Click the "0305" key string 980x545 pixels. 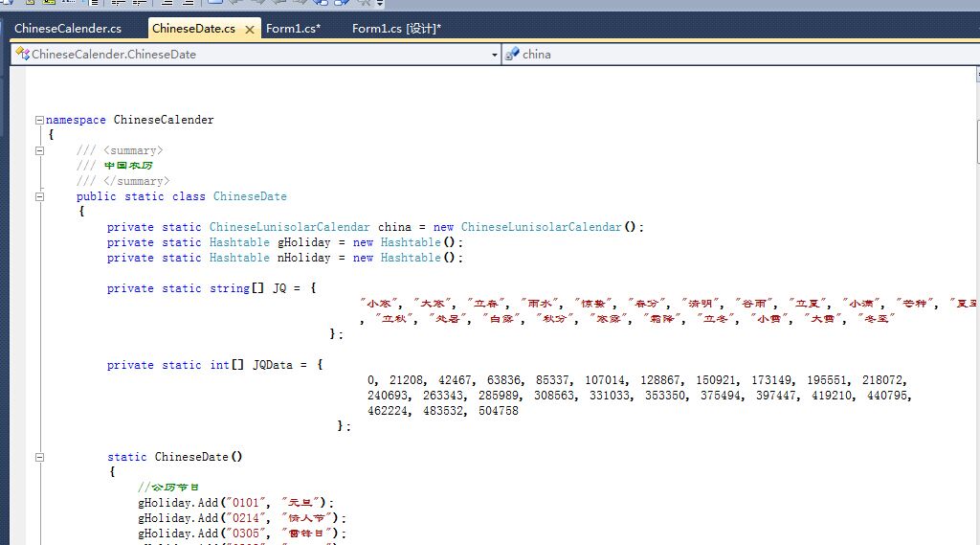click(x=245, y=534)
